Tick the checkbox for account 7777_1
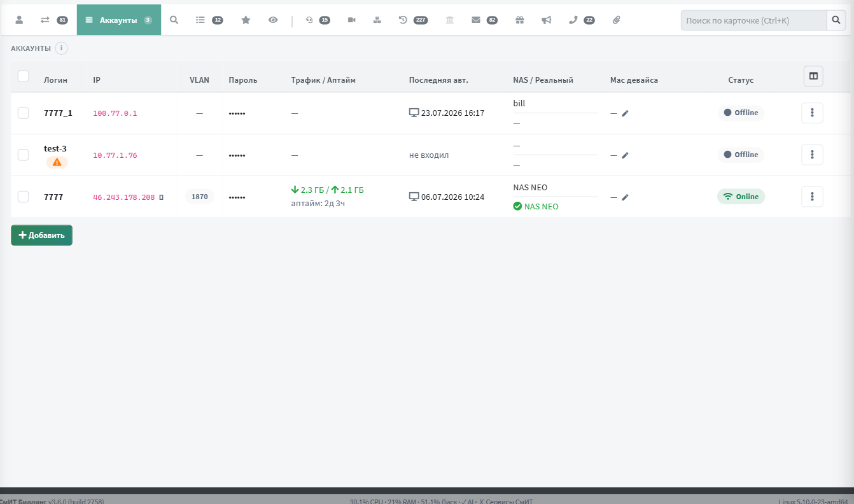Viewport: 854px width, 504px height. pos(24,113)
